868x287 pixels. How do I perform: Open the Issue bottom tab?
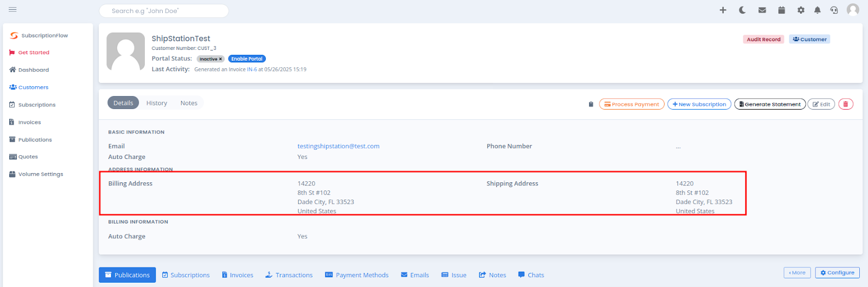pos(454,275)
